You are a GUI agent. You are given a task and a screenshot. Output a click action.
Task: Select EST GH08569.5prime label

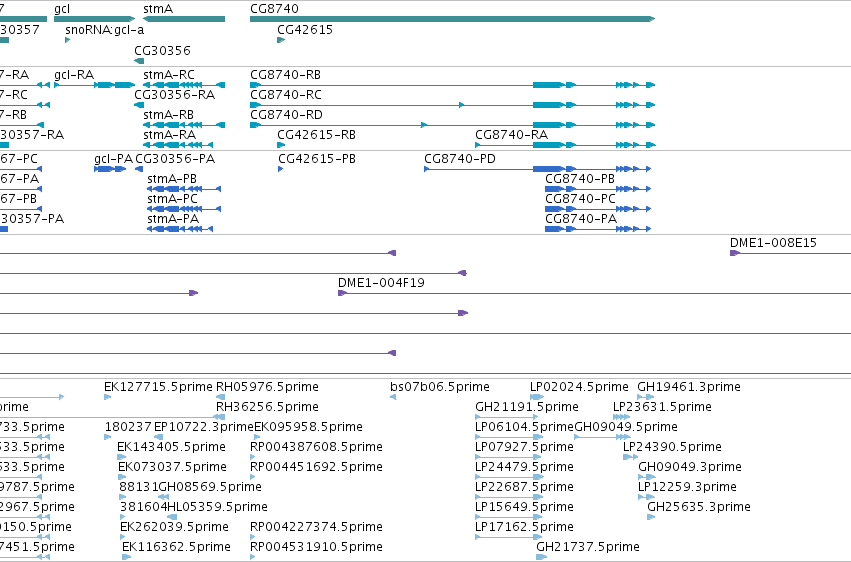(210, 487)
